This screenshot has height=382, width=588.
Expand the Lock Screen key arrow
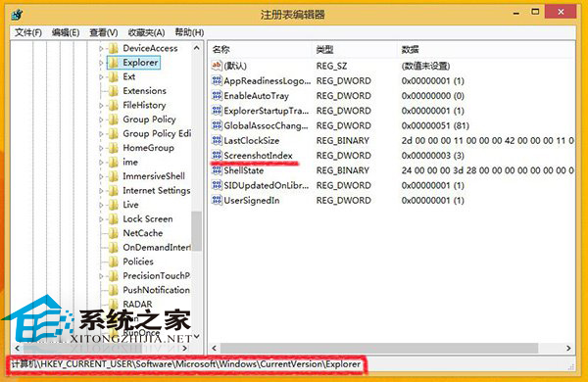(x=101, y=219)
